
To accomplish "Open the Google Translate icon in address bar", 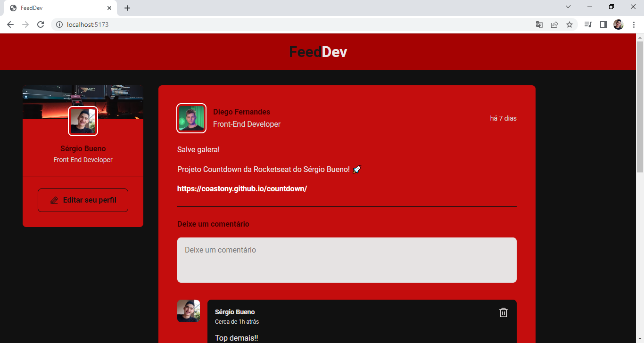I will click(x=539, y=24).
